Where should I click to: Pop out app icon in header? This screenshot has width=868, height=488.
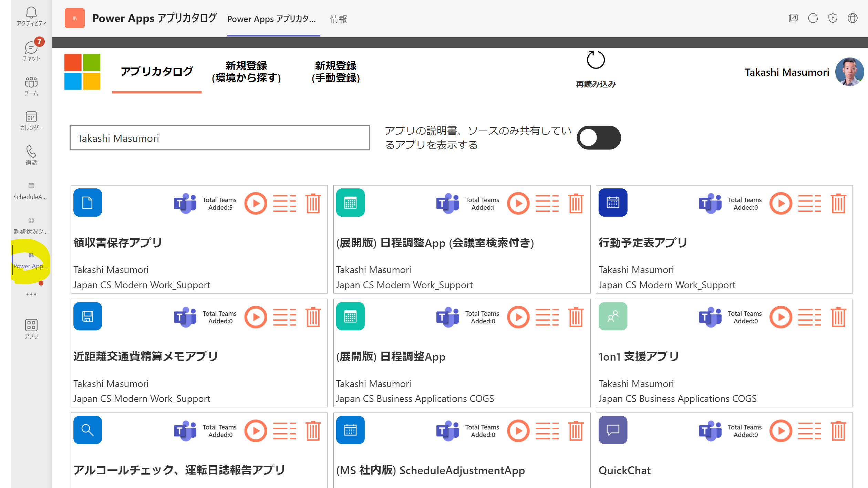(x=793, y=18)
